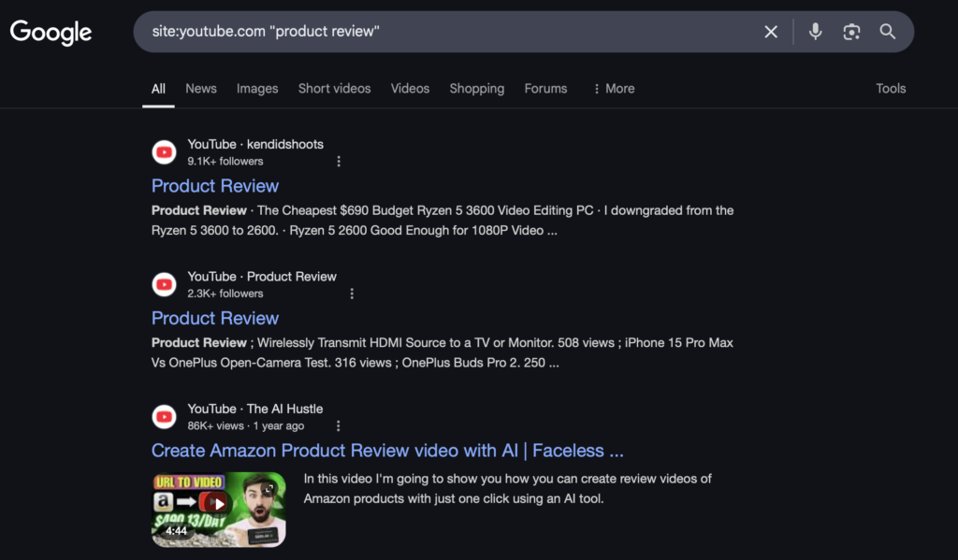Open options menu for 2.3K+ followers result

[352, 294]
